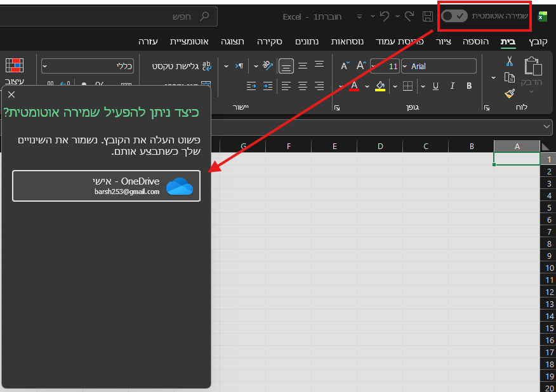The height and width of the screenshot is (392, 556).
Task: Open the תצוגה (View) tab
Action: pos(232,41)
